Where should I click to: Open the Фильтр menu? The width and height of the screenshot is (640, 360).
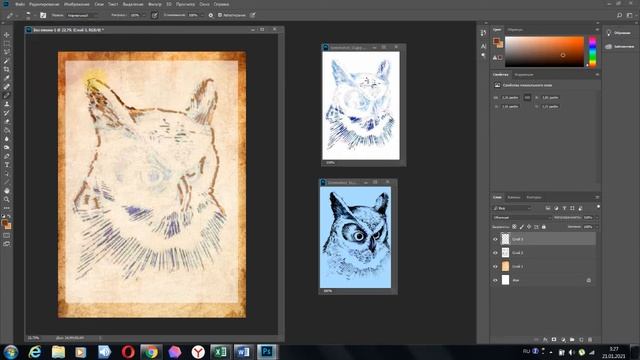pyautogui.click(x=155, y=4)
